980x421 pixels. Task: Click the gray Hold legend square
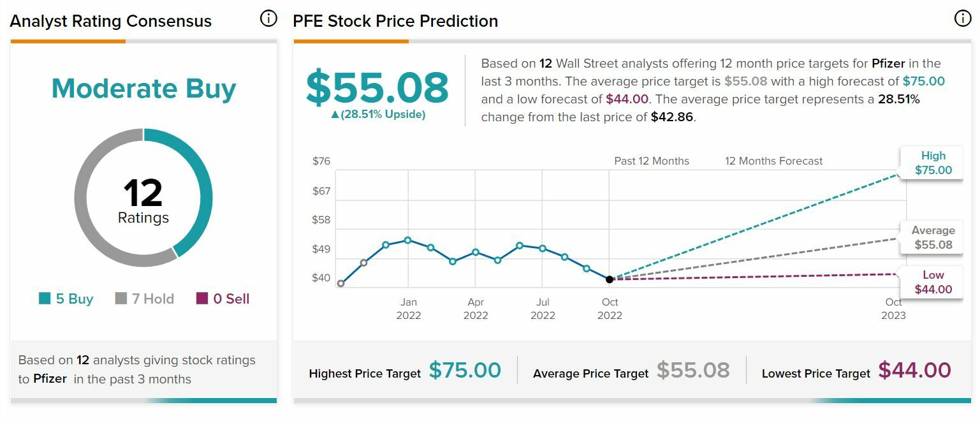121,298
